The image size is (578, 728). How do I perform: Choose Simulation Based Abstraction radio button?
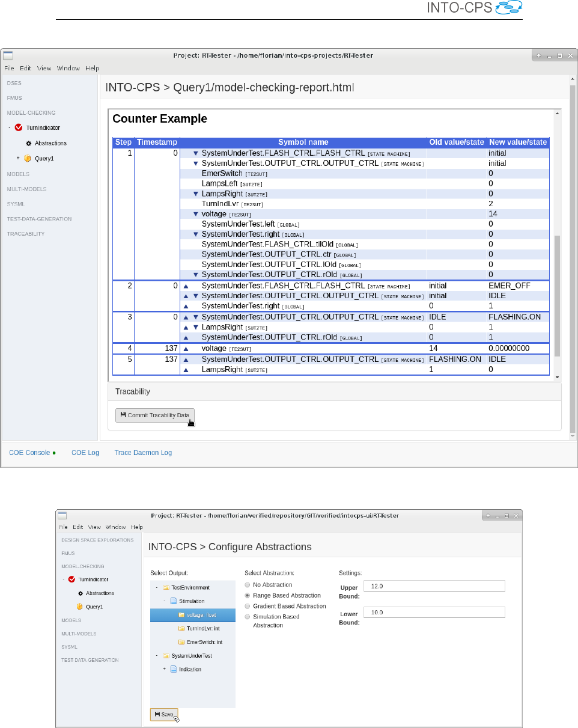coord(247,617)
